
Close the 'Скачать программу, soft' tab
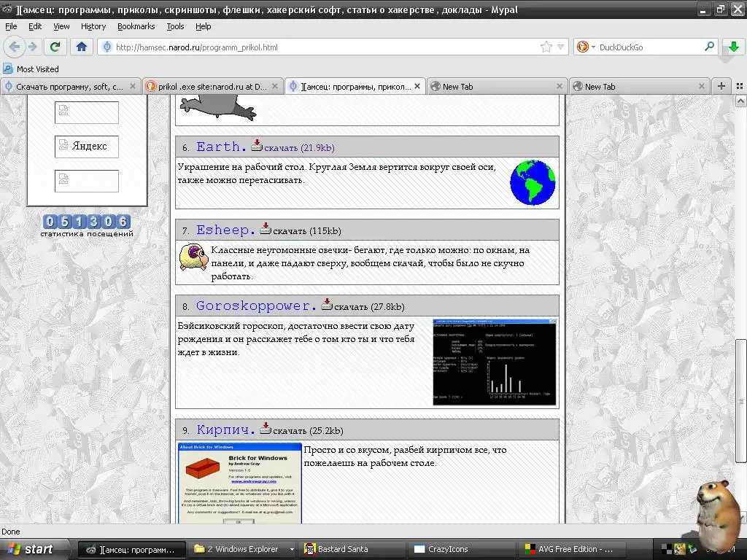coord(133,86)
